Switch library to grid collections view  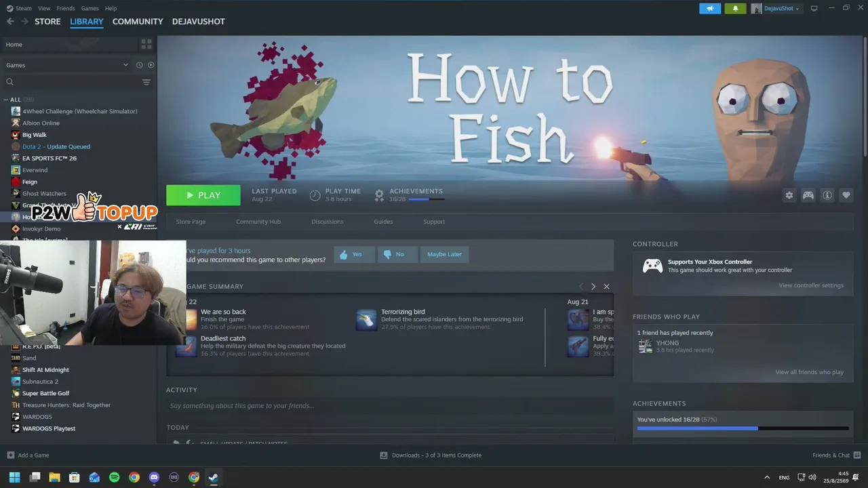point(146,45)
